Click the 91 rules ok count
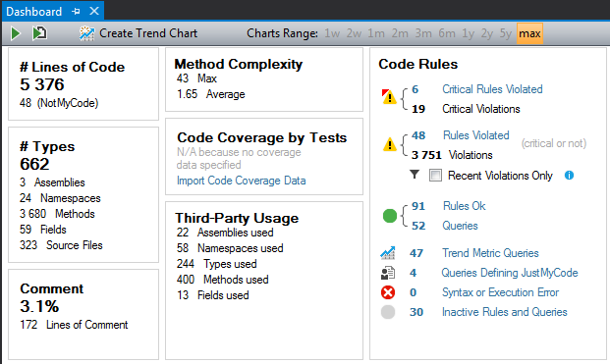 [x=418, y=206]
